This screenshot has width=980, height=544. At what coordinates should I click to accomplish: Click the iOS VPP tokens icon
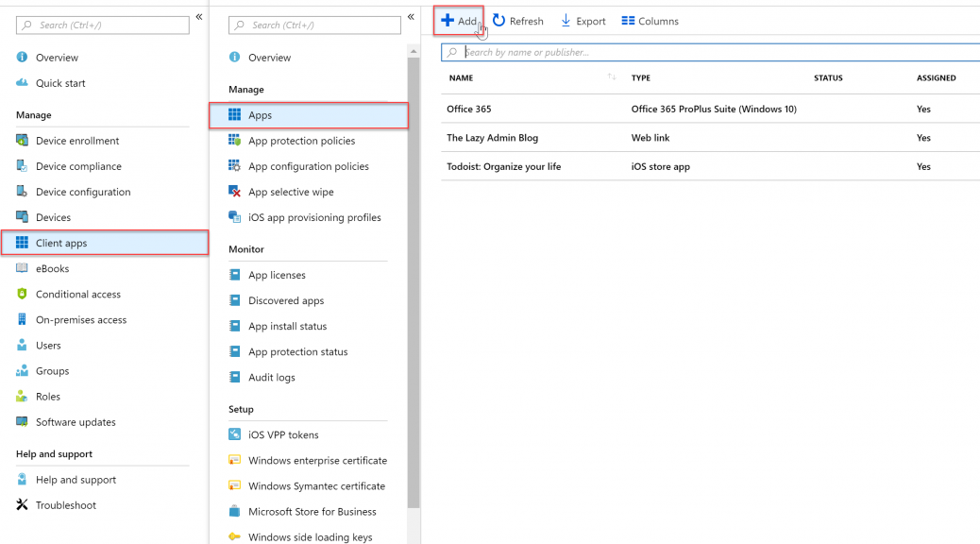click(x=234, y=435)
